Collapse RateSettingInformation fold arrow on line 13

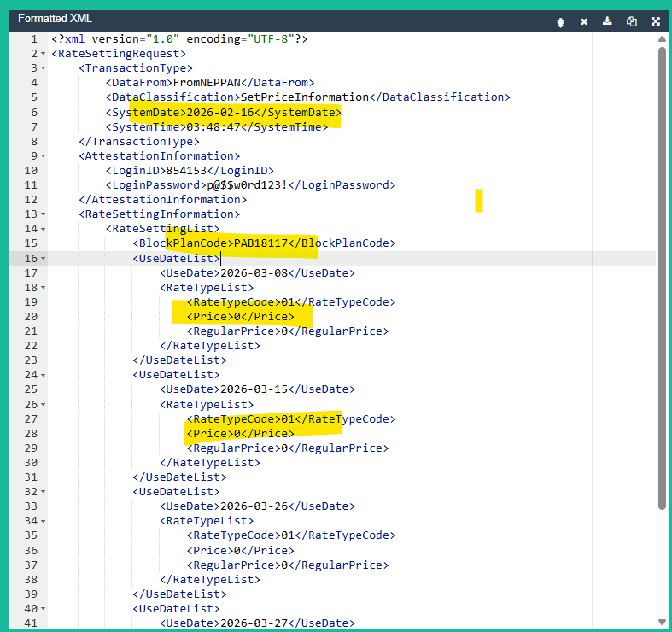pyautogui.click(x=43, y=214)
